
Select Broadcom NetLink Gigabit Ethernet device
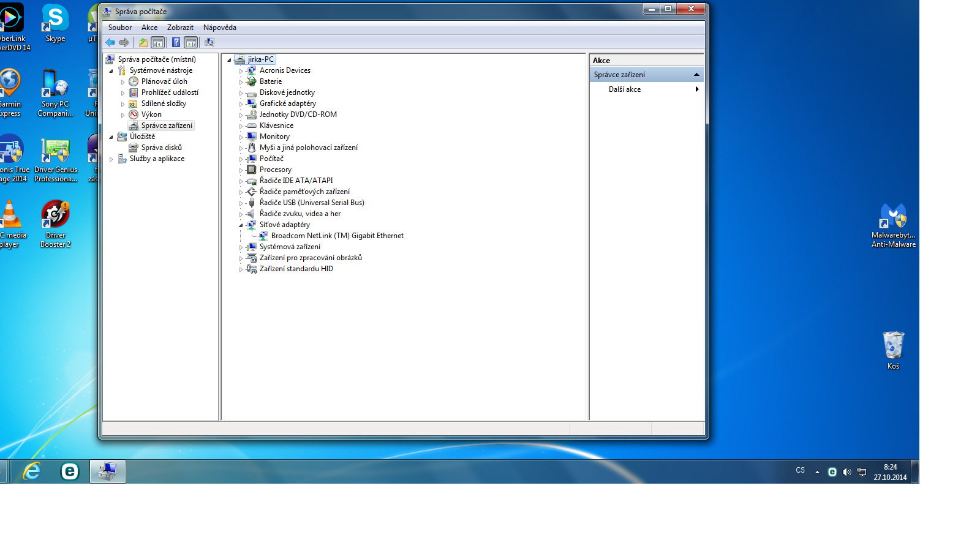click(x=337, y=236)
